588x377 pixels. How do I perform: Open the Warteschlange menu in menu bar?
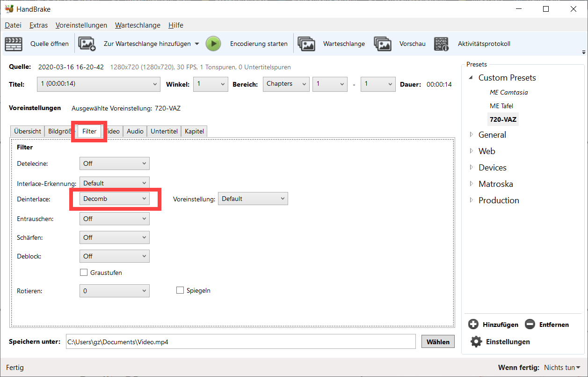[x=138, y=25]
